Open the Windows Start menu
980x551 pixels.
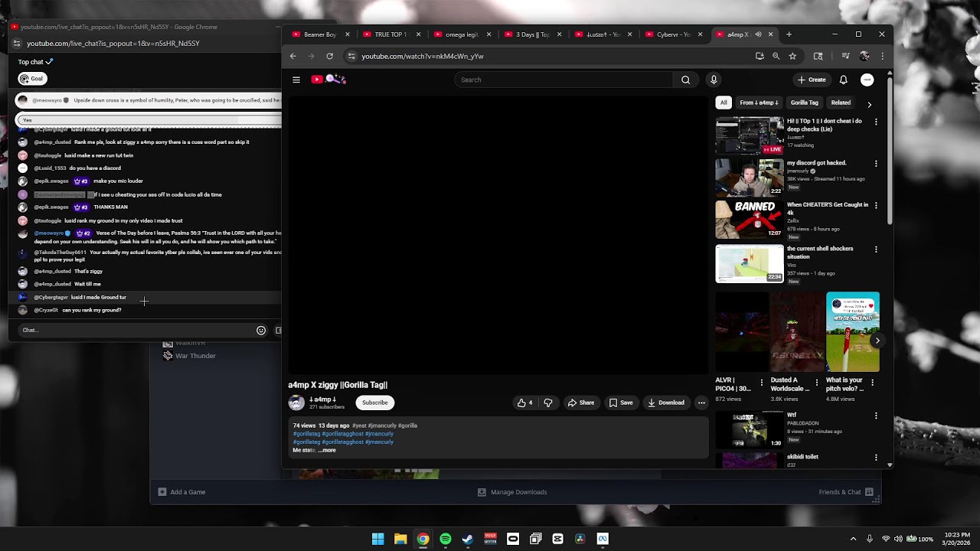pos(377,539)
